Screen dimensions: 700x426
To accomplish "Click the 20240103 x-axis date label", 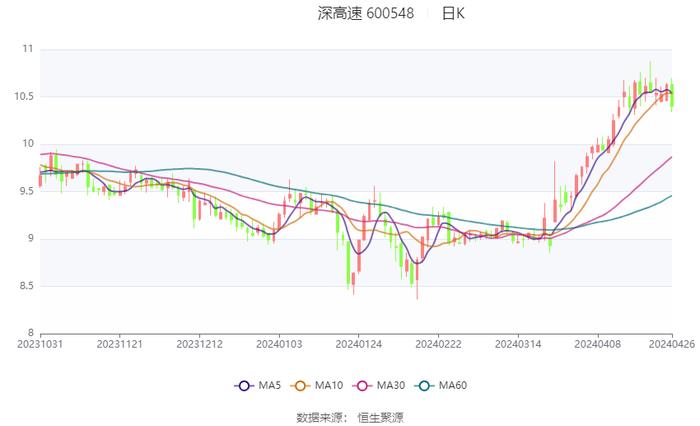I will click(x=279, y=344).
